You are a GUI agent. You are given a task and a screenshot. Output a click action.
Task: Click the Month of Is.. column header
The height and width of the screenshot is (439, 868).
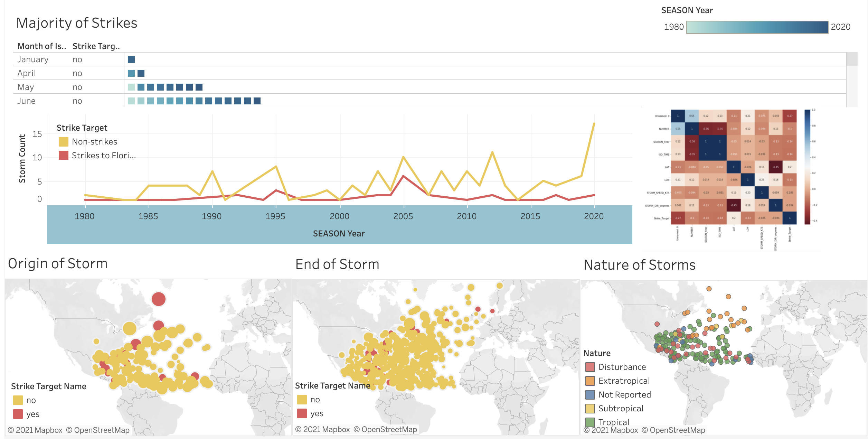pos(41,46)
